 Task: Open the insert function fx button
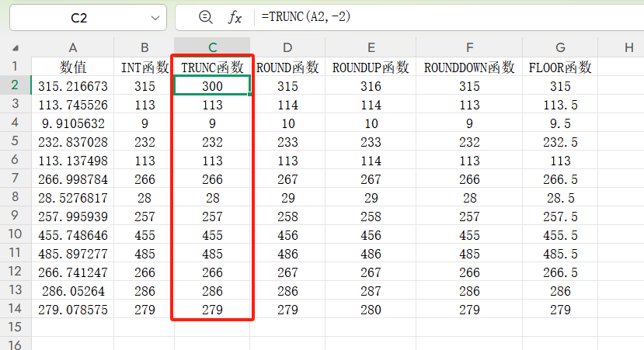pos(235,17)
